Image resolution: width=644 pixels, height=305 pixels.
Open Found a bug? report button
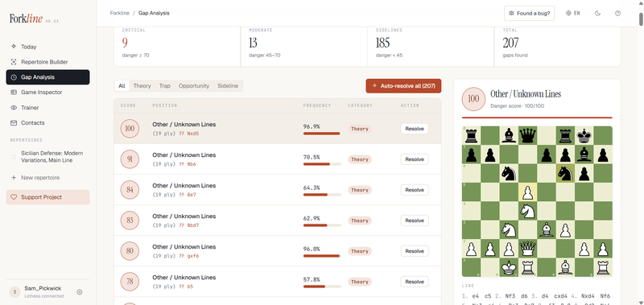tap(529, 13)
